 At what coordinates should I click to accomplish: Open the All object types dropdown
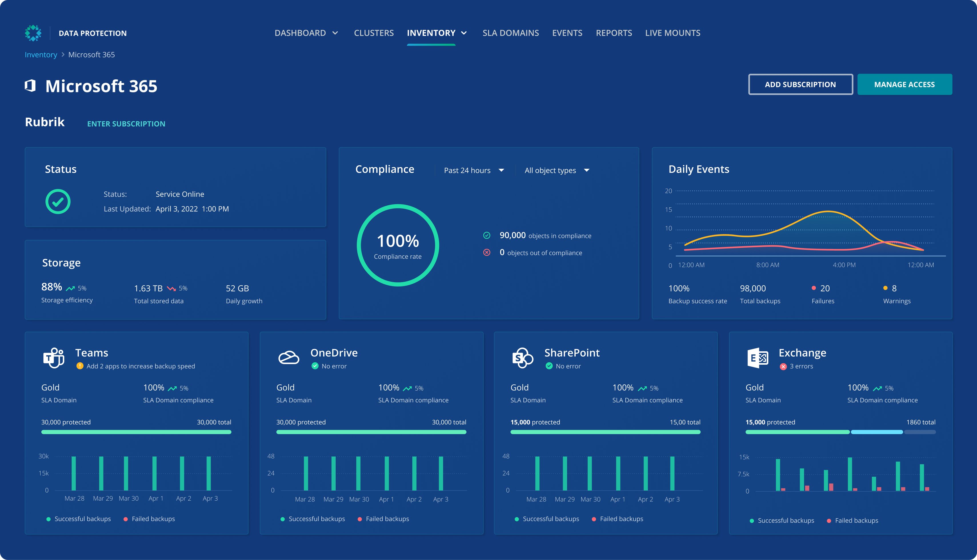[x=557, y=170]
